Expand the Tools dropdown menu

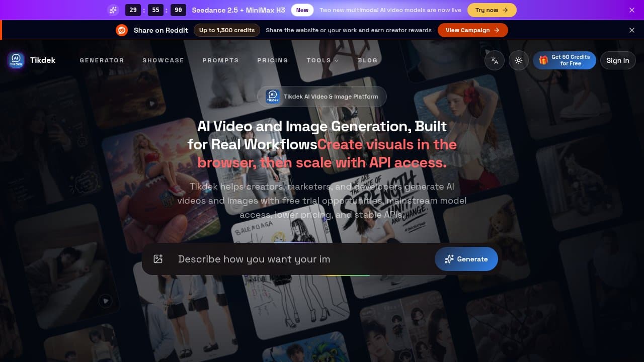coord(323,60)
